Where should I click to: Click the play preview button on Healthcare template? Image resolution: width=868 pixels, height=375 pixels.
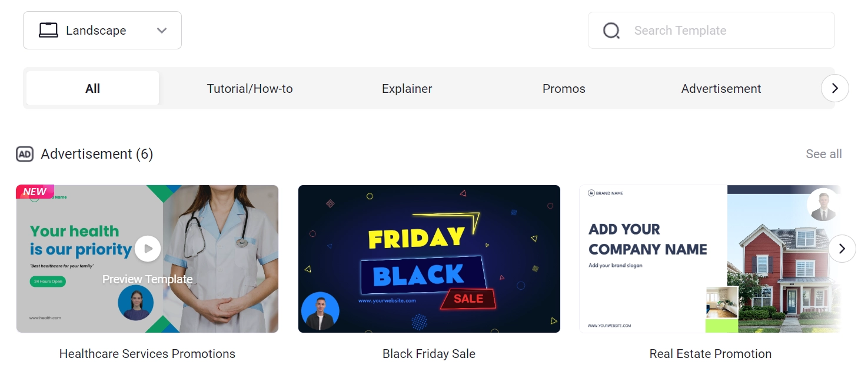pos(148,249)
